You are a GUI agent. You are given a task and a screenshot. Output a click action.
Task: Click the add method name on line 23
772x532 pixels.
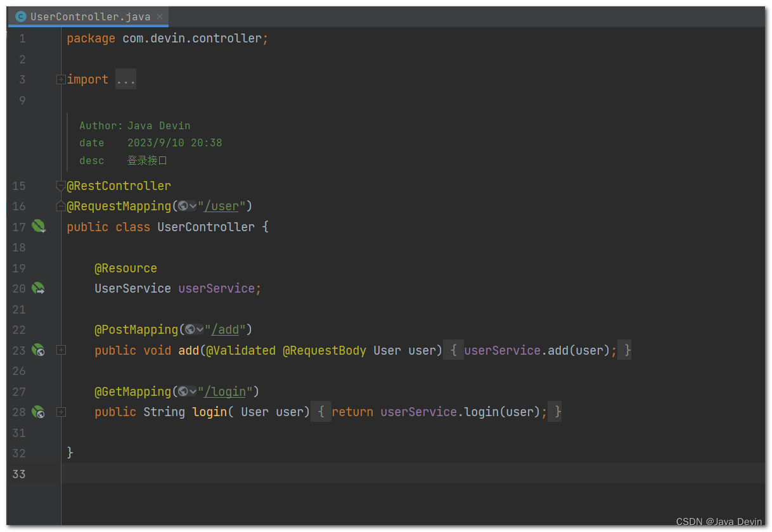click(x=189, y=350)
